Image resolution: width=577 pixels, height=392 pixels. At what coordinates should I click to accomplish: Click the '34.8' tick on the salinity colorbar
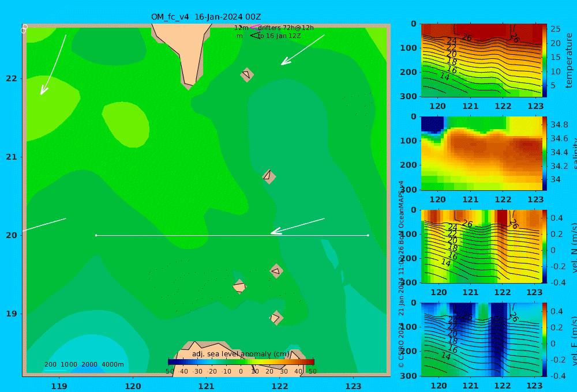(559, 125)
